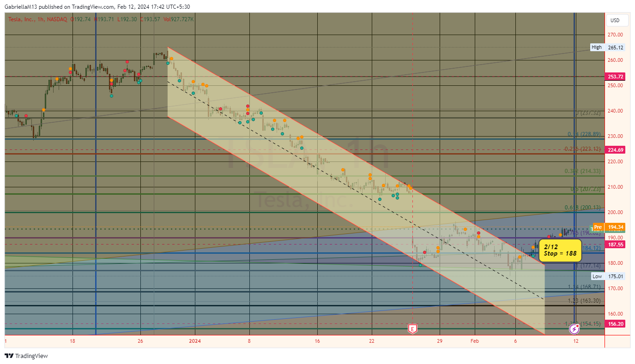635x364 pixels.
Task: Click the 1.23 (163.30) Fibonacci label
Action: point(584,300)
